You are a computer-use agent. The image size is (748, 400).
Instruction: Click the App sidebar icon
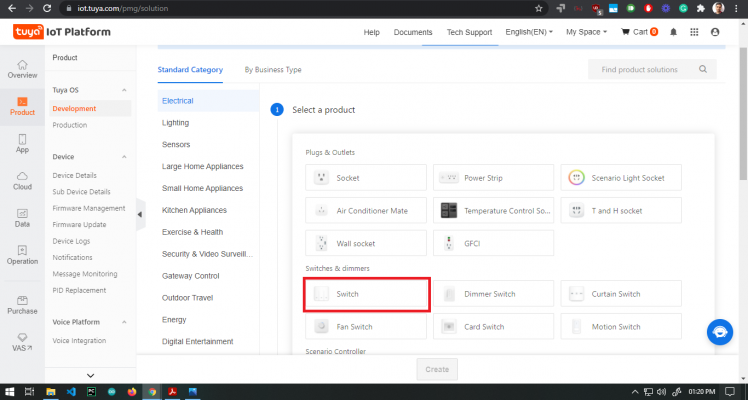click(22, 143)
